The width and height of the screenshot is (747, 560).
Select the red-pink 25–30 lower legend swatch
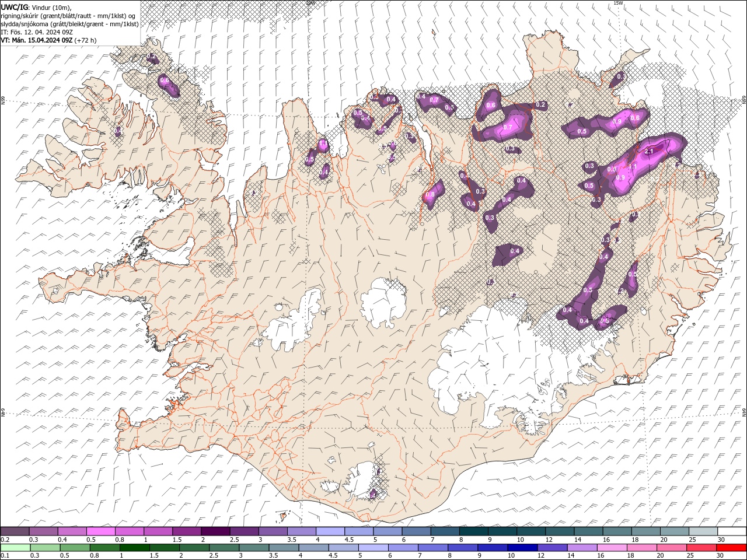[x=701, y=548]
